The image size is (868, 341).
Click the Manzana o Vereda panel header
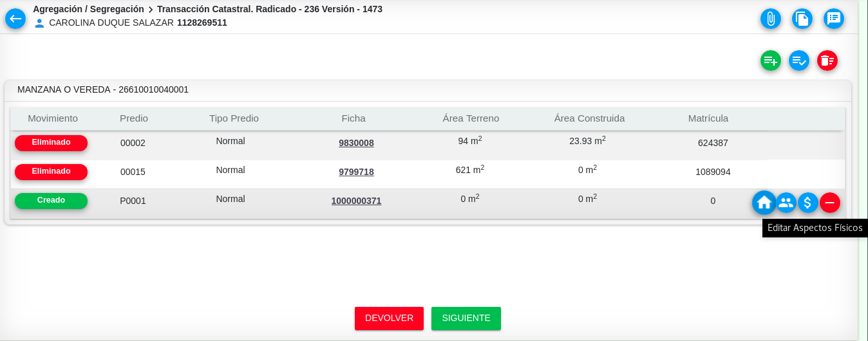tap(103, 90)
